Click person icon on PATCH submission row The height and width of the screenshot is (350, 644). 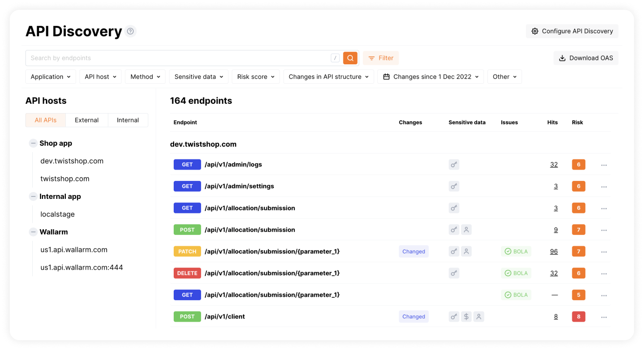click(x=466, y=252)
